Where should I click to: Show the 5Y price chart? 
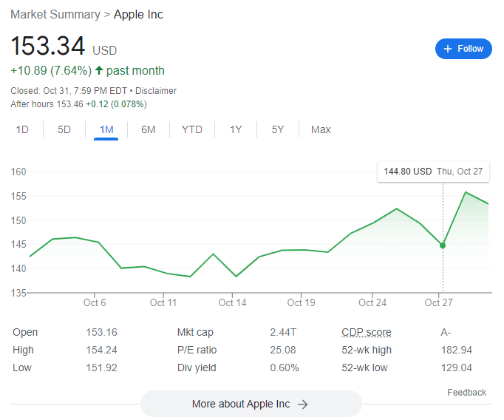(278, 129)
